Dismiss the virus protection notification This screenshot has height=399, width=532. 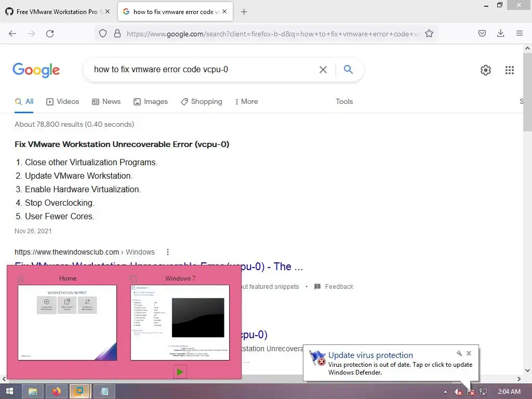[469, 353]
